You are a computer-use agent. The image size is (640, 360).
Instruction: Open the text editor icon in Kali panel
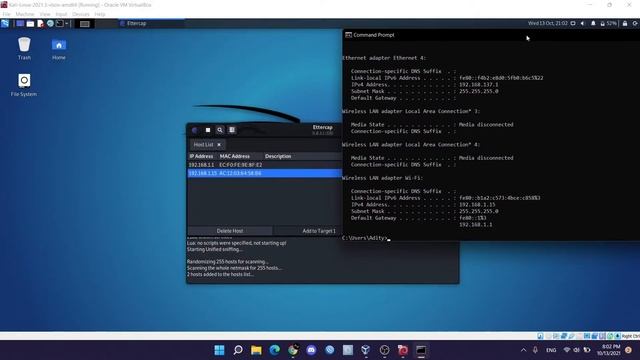pyautogui.click(x=40, y=24)
